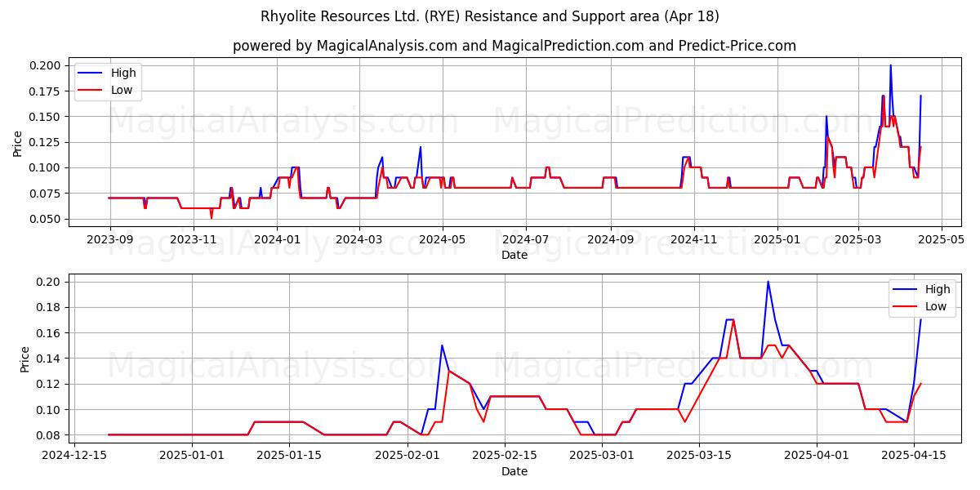Click 'Low' in the bottom chart legend
The width and height of the screenshot is (980, 490).
pyautogui.click(x=936, y=306)
